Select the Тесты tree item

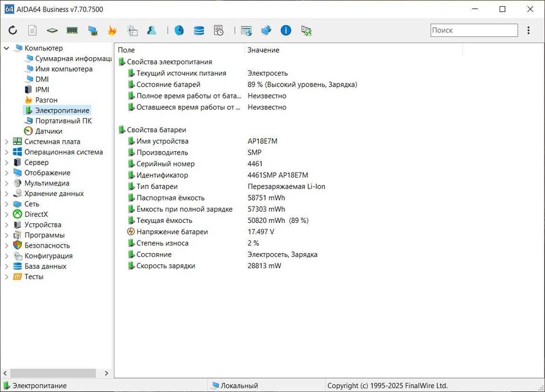[x=28, y=277]
